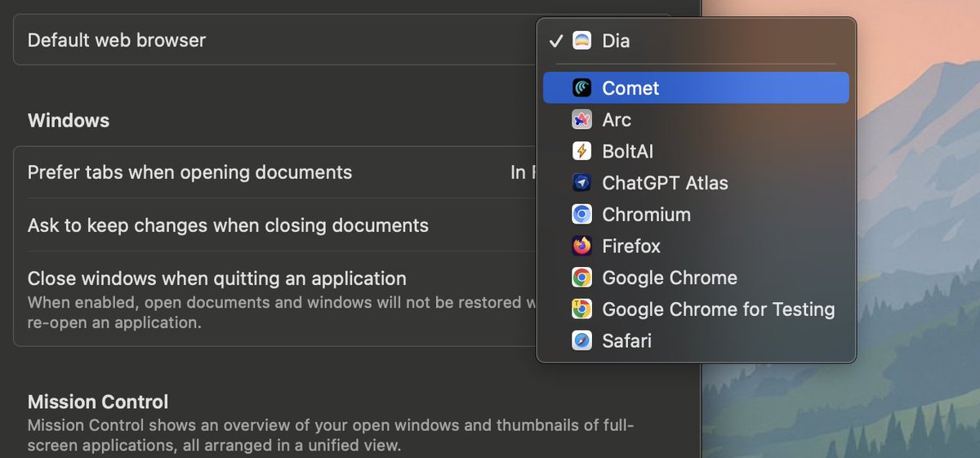Pick Safari as default browser
This screenshot has height=458, width=980.
click(x=696, y=340)
